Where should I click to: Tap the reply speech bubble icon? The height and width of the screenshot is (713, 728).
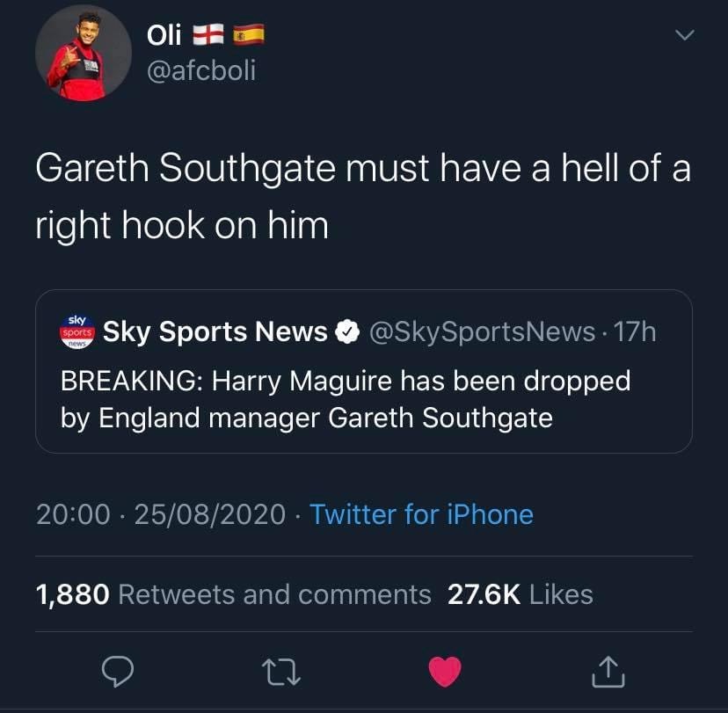118,672
